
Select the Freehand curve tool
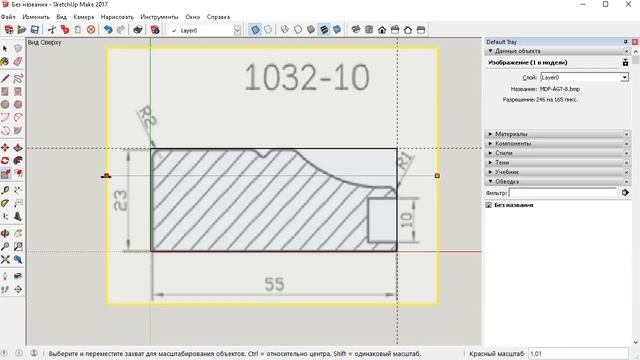18,78
